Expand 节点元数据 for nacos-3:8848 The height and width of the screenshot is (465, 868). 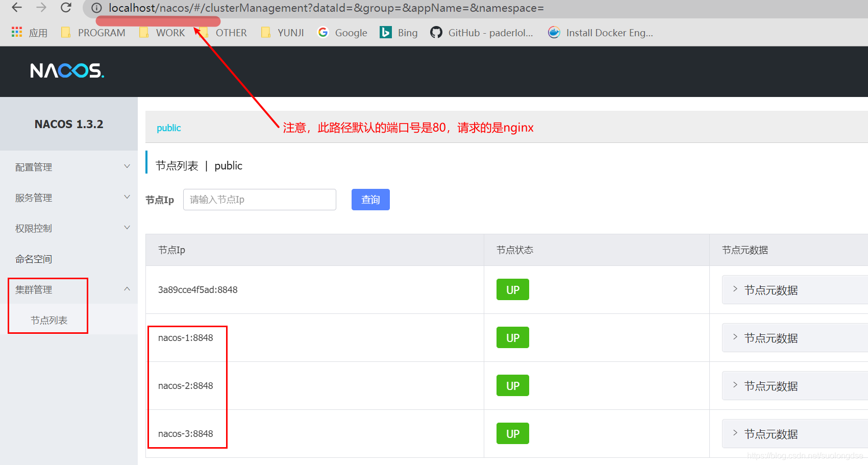click(x=795, y=434)
